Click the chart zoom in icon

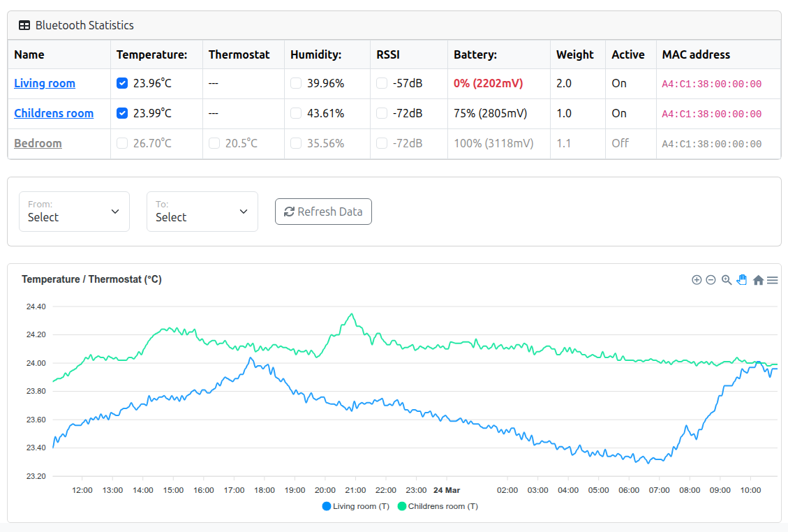coord(697,280)
